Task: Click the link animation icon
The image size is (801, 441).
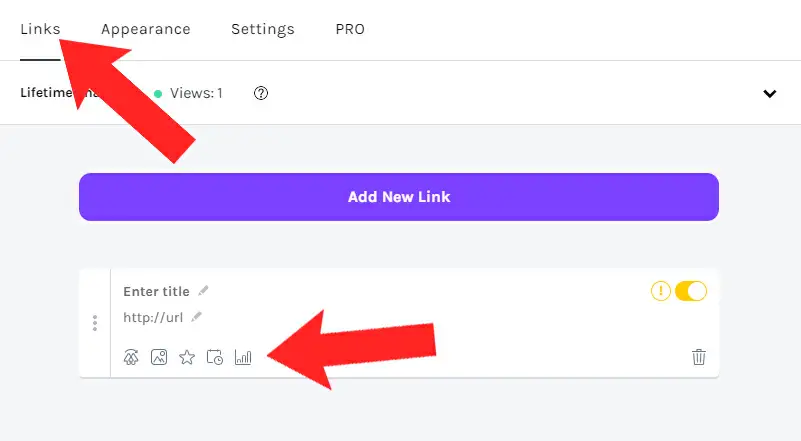Action: pyautogui.click(x=131, y=357)
